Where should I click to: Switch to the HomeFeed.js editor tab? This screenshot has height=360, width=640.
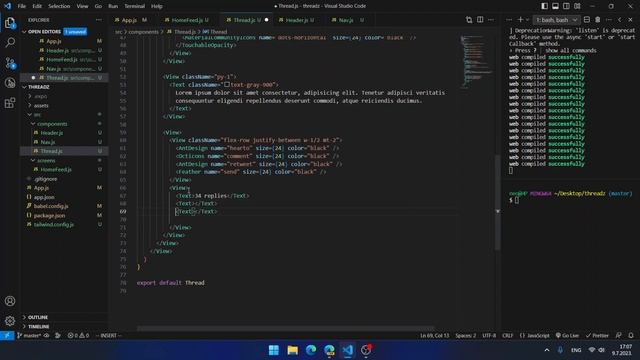click(x=187, y=20)
